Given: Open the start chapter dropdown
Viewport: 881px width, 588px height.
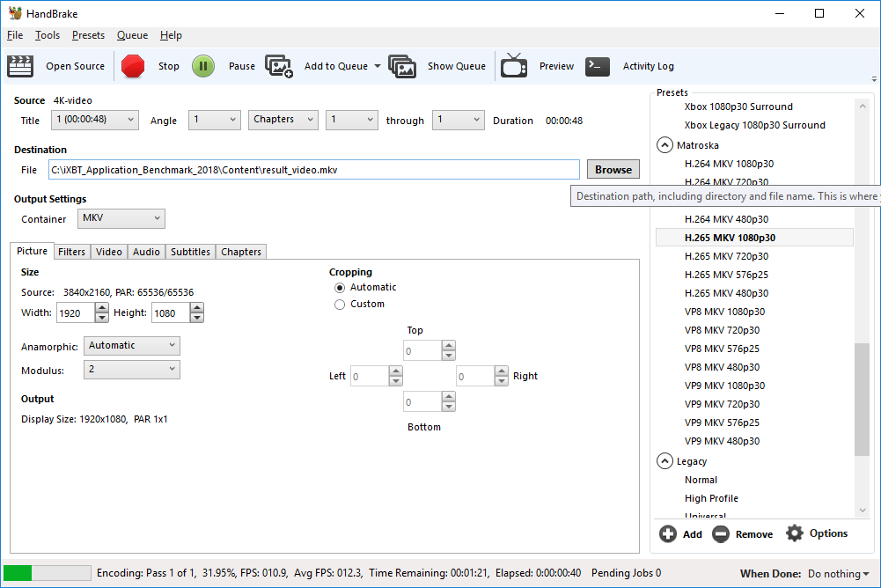Looking at the screenshot, I should coord(352,120).
